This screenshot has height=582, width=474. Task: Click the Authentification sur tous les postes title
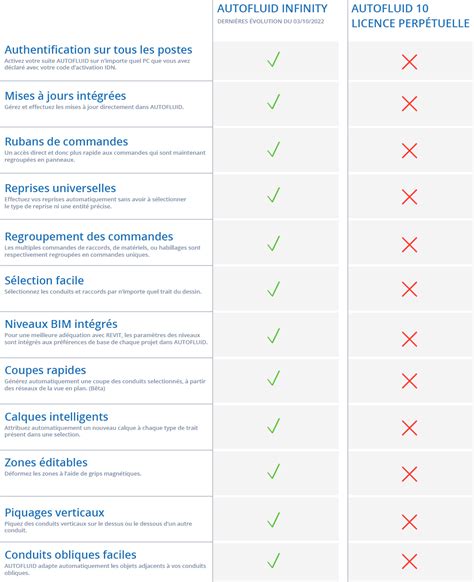tap(98, 50)
